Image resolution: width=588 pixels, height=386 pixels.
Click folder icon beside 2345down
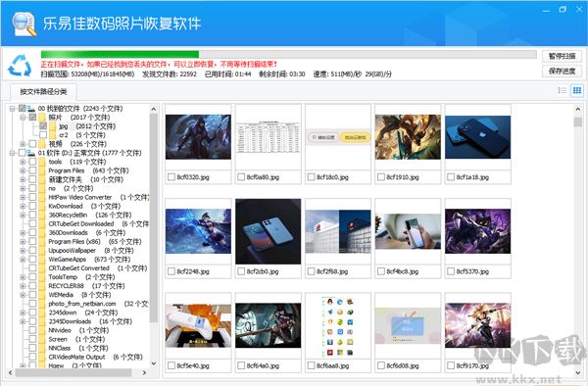(42, 313)
